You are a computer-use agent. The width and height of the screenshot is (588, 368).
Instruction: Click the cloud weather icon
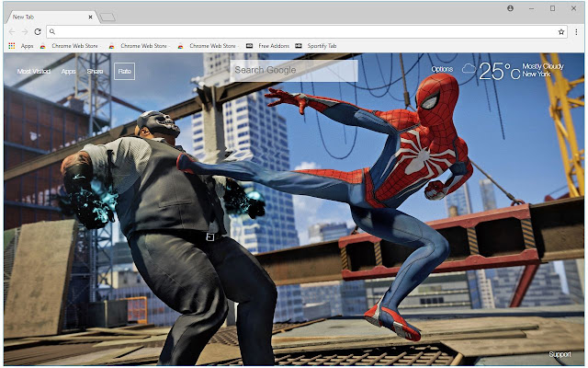[469, 68]
